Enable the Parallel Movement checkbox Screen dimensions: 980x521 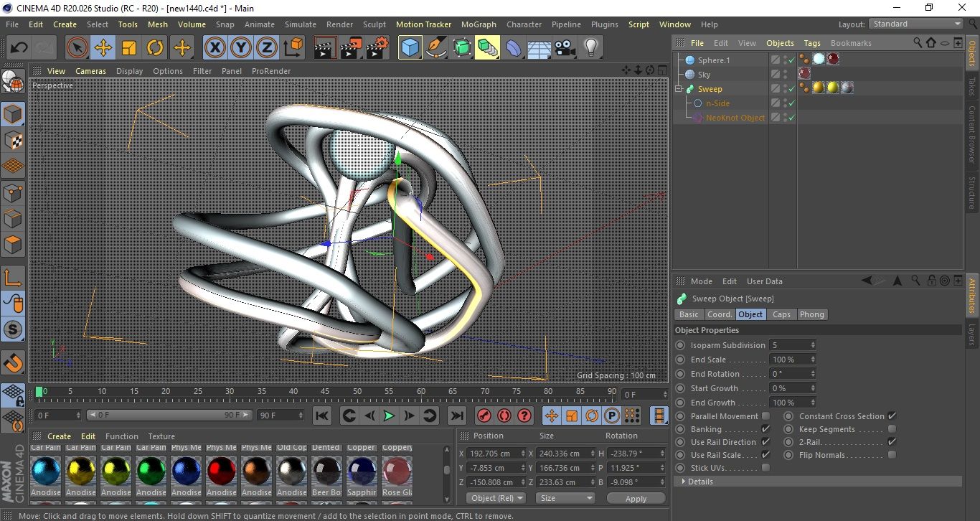(x=765, y=416)
